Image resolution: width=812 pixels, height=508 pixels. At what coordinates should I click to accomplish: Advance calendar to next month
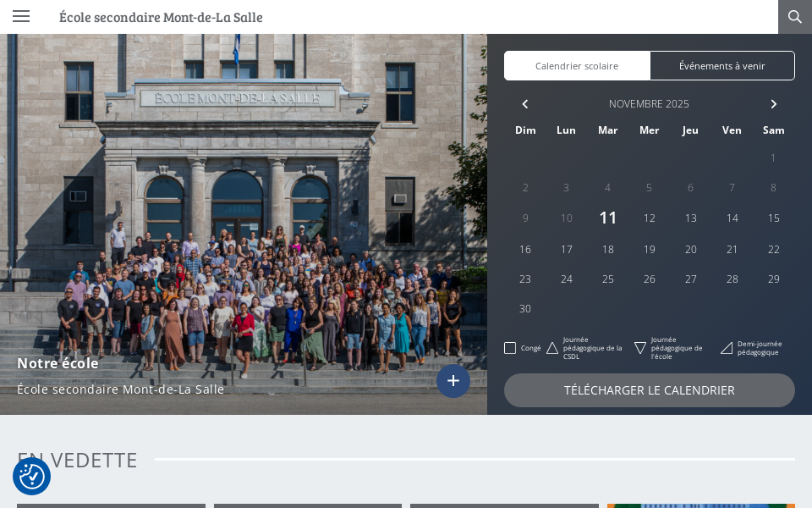pos(773,104)
